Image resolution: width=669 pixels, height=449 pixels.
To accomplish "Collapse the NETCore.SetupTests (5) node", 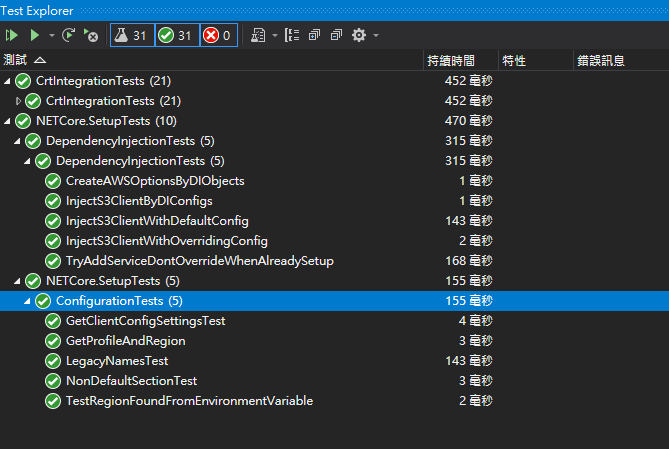I will click(17, 281).
